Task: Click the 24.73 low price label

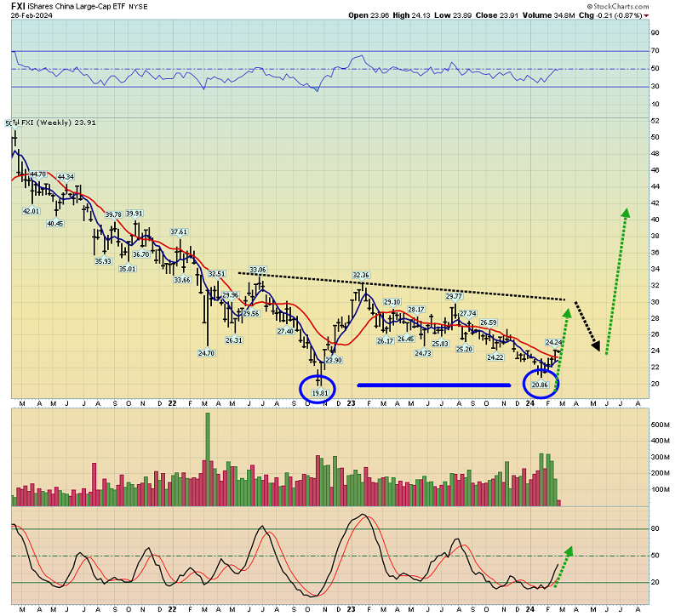Action: [423, 353]
